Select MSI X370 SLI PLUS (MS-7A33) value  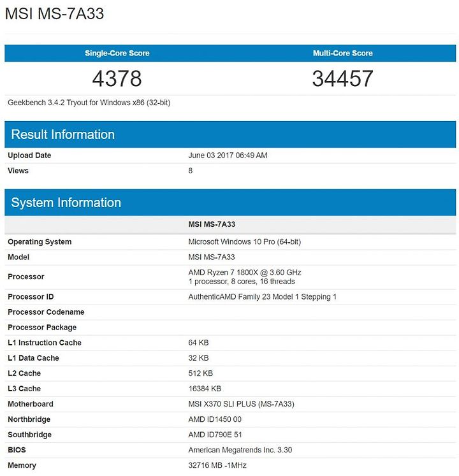coord(241,404)
